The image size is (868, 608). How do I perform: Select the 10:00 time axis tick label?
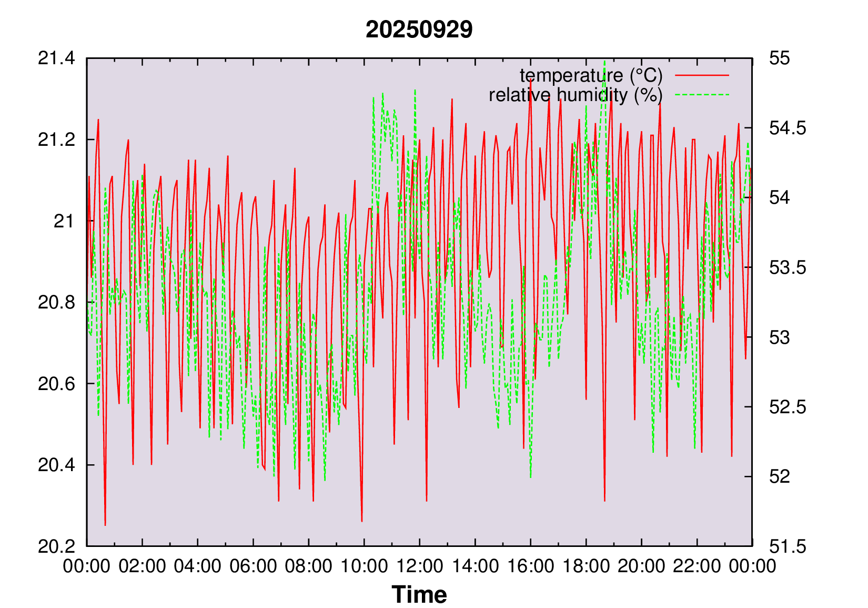coord(364,566)
